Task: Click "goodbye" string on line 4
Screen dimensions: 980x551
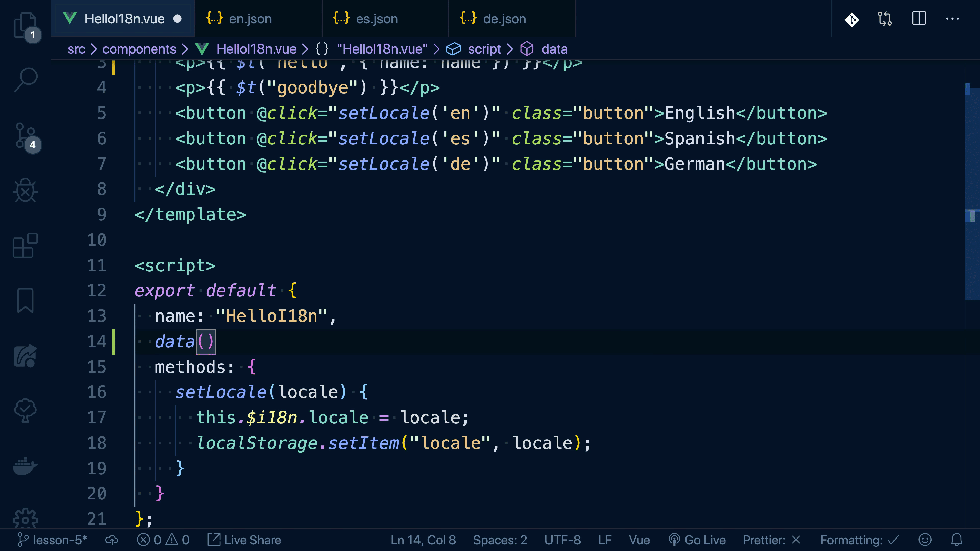Action: [x=312, y=88]
